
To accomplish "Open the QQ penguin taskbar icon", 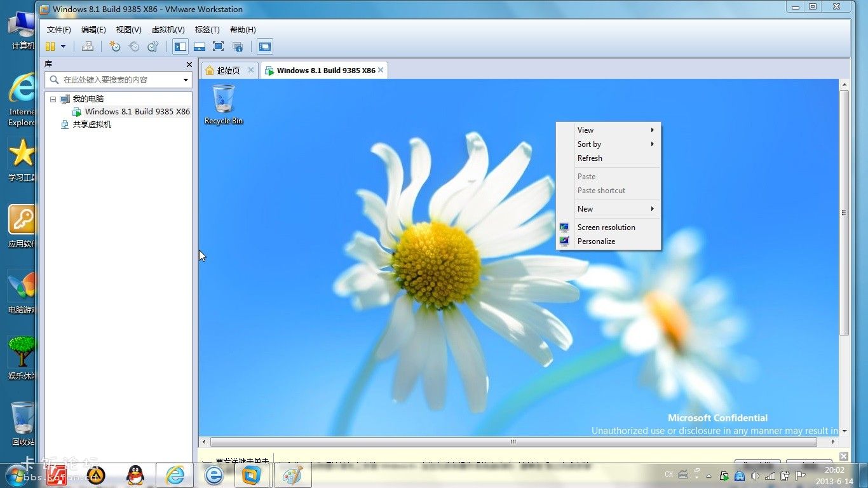I will 135,475.
